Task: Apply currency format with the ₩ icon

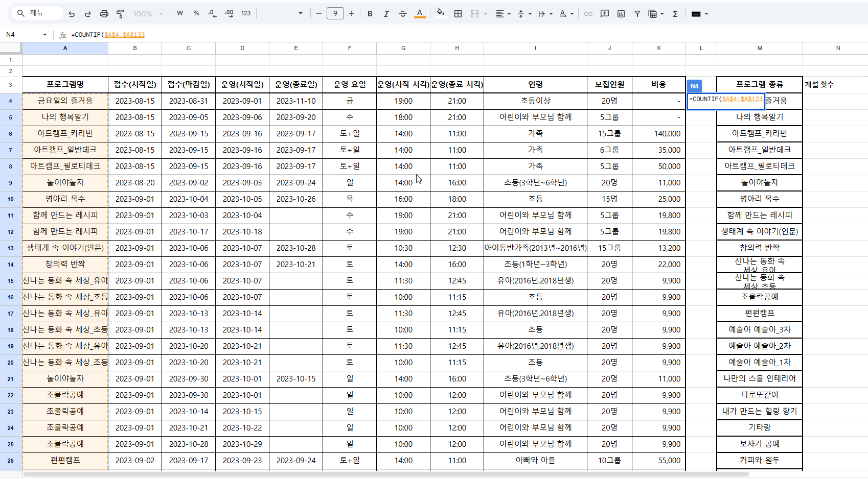Action: 180,14
